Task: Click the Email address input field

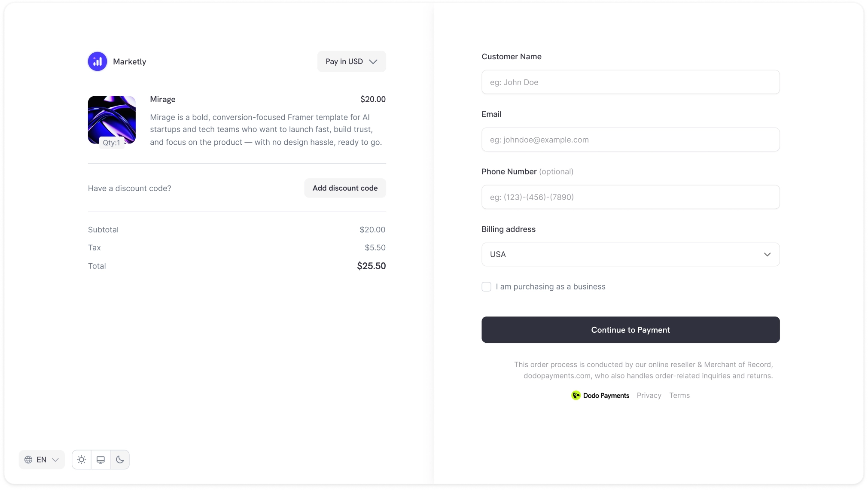Action: [x=630, y=139]
